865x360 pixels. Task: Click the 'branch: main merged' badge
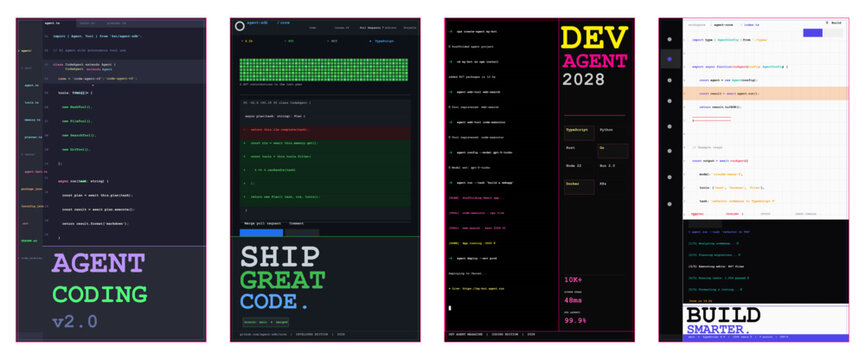click(x=266, y=323)
